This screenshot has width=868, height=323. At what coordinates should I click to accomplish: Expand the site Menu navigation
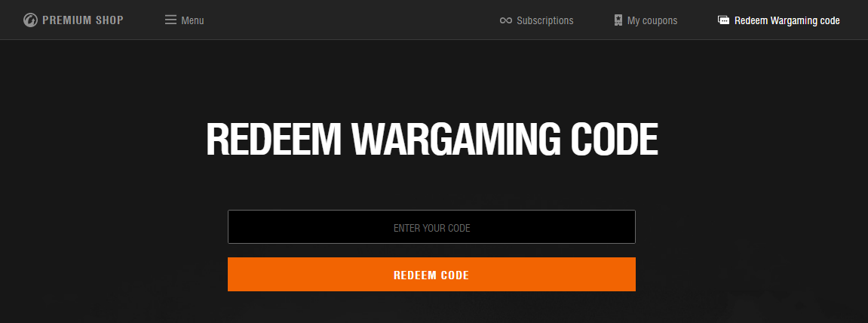click(184, 20)
